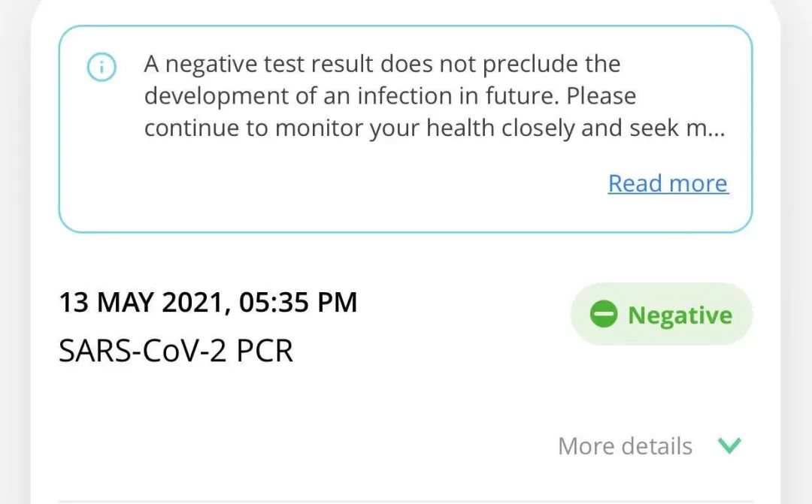Click the line starting 'development of an infection'

click(389, 96)
